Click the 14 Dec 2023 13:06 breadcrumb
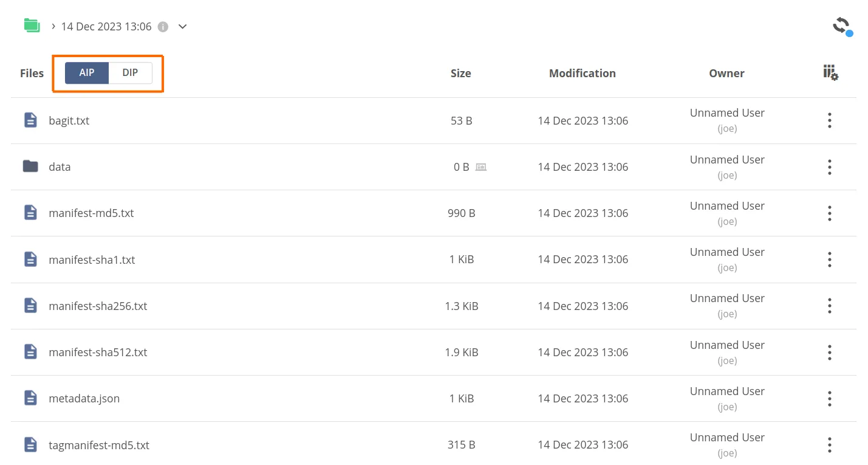The image size is (868, 465). coord(106,27)
